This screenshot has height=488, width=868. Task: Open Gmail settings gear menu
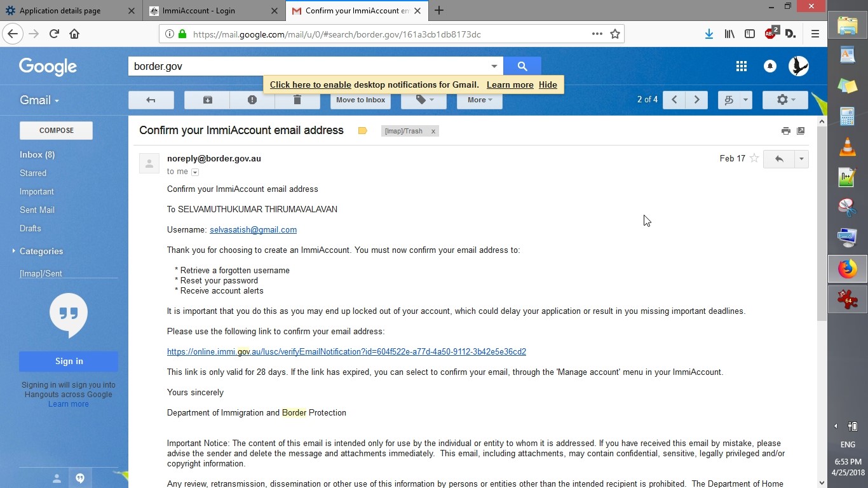(785, 100)
